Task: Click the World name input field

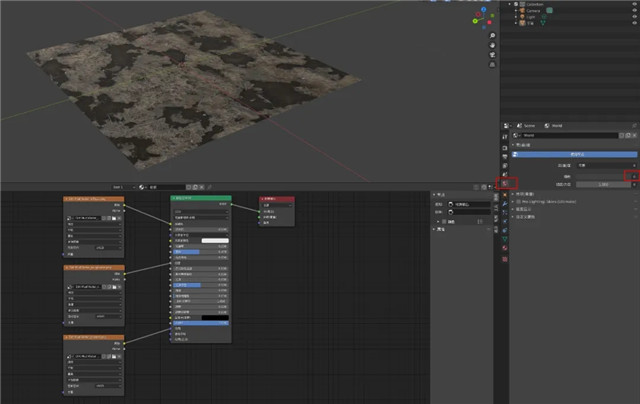Action: pyautogui.click(x=570, y=135)
